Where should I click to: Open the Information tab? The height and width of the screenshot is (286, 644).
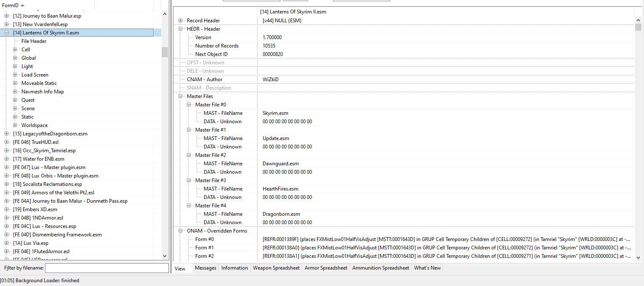(x=234, y=268)
